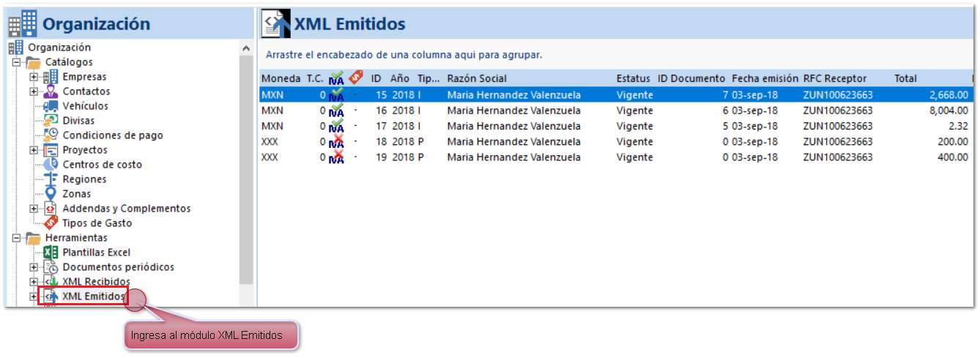Click the Herramientas folder icon
Screen dimensions: 980x358
coord(34,238)
